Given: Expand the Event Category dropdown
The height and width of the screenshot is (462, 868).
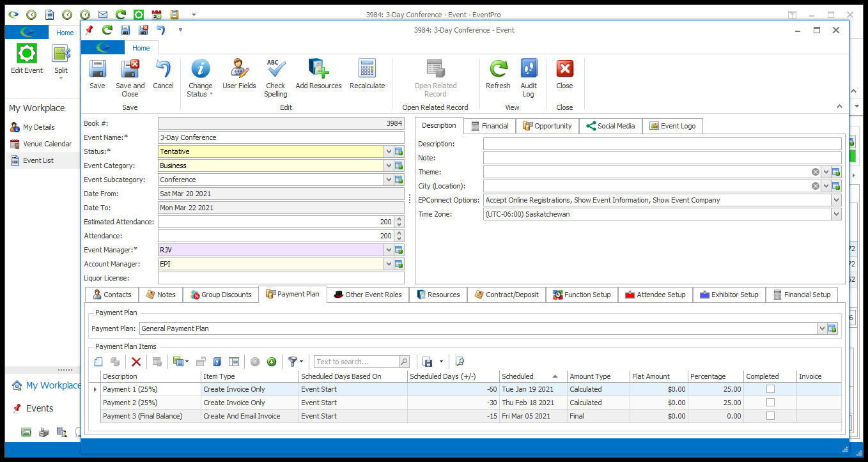Looking at the screenshot, I should pyautogui.click(x=388, y=166).
